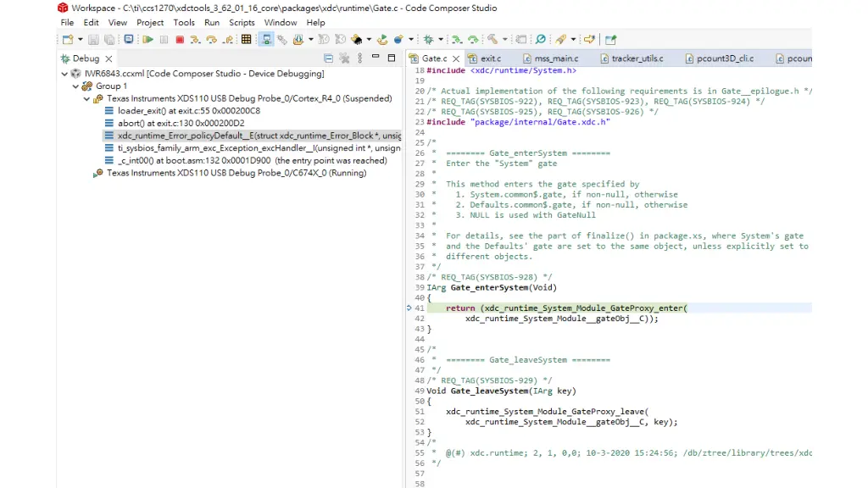Open the Help menu
Image resolution: width=868 pixels, height=488 pixels.
click(315, 22)
